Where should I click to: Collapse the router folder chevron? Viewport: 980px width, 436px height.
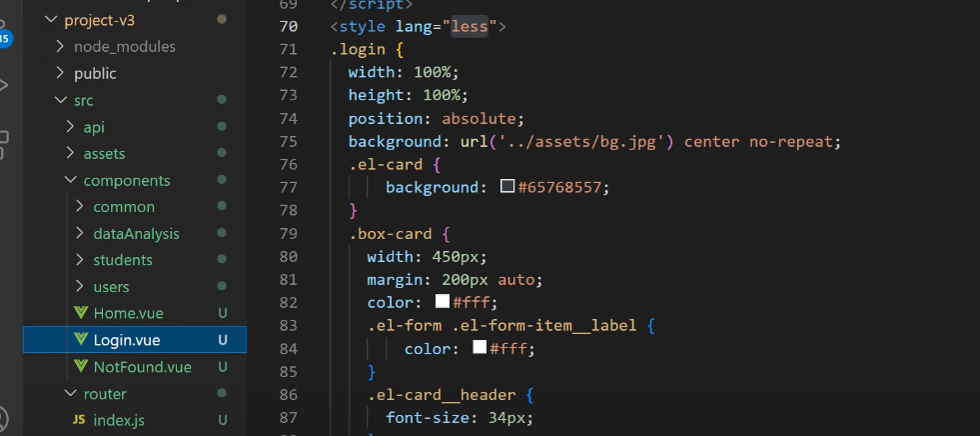(70, 393)
